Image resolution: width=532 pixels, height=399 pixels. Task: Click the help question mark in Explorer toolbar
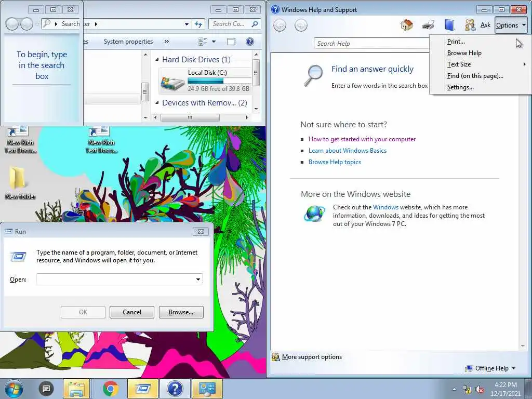[x=250, y=42]
